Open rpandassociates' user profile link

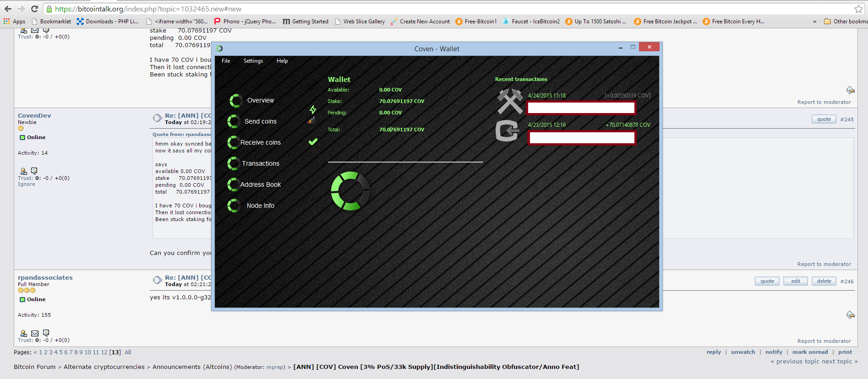tap(45, 278)
